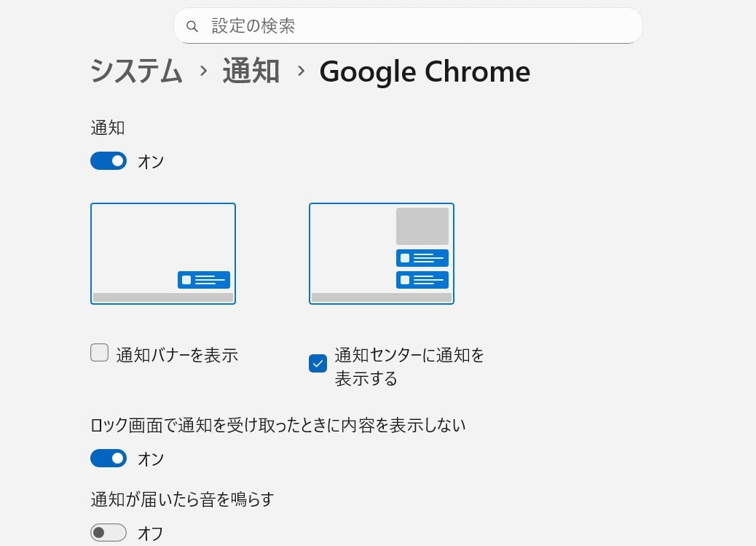Open the 通知 breadcrumb link
The height and width of the screenshot is (546, 756).
click(251, 71)
